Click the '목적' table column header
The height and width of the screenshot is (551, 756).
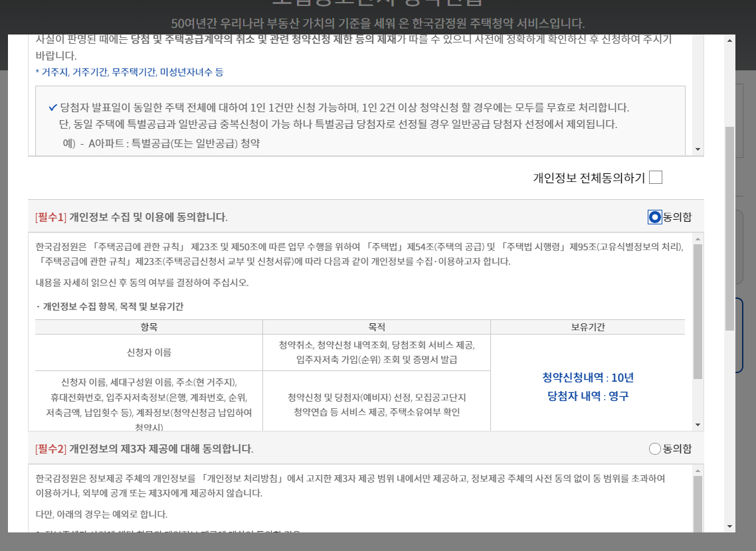377,327
